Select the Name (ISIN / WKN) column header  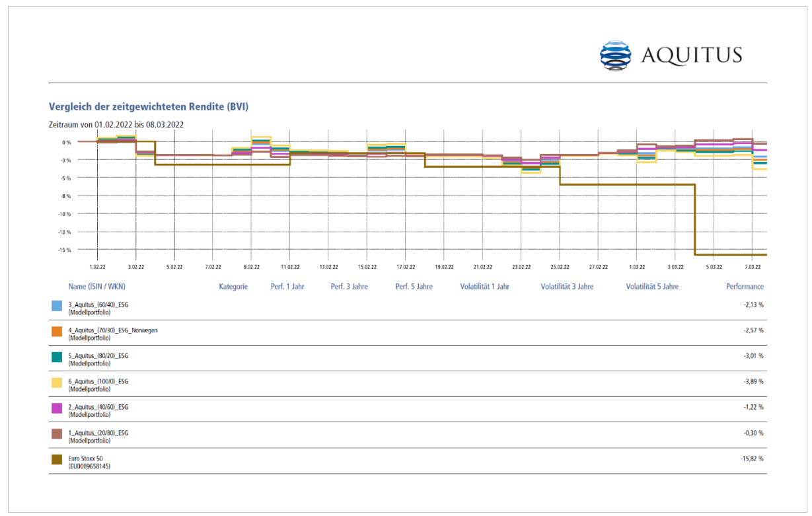(x=96, y=287)
